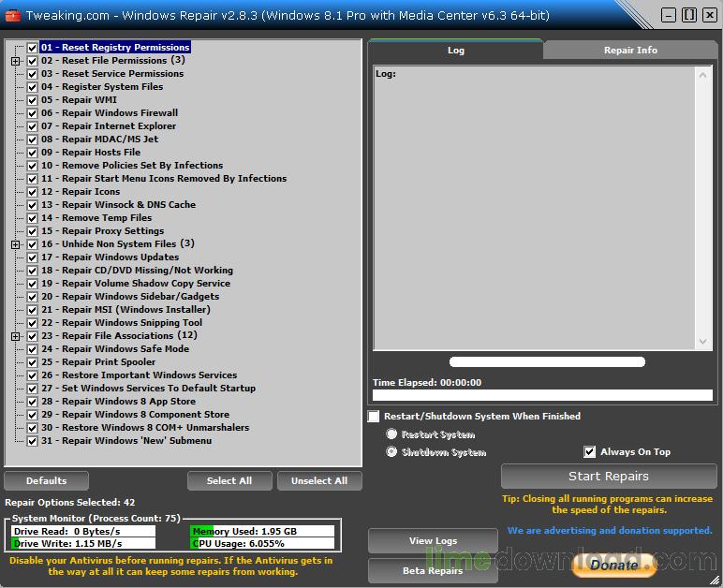This screenshot has height=588, width=723.
Task: Uncheck 02 - Reset File Permissions checkbox
Action: pyautogui.click(x=32, y=61)
